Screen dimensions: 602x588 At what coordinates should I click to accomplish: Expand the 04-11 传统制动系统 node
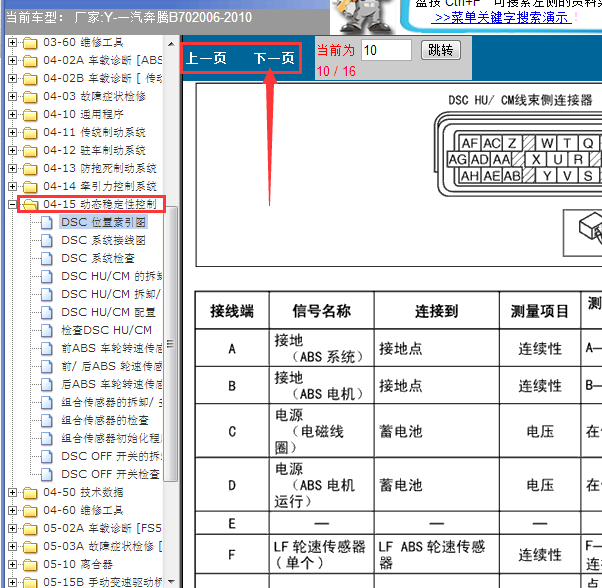point(12,132)
